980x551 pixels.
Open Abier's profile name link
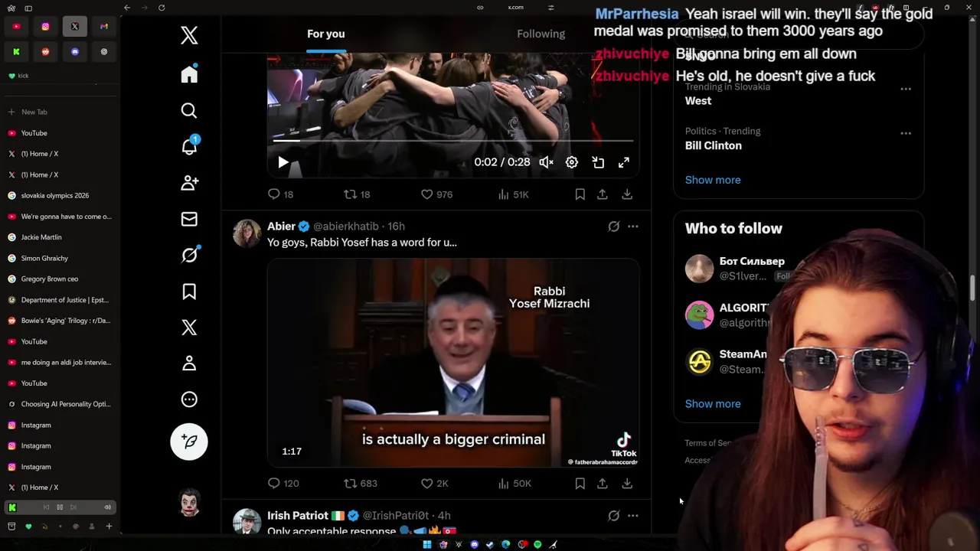[281, 227]
